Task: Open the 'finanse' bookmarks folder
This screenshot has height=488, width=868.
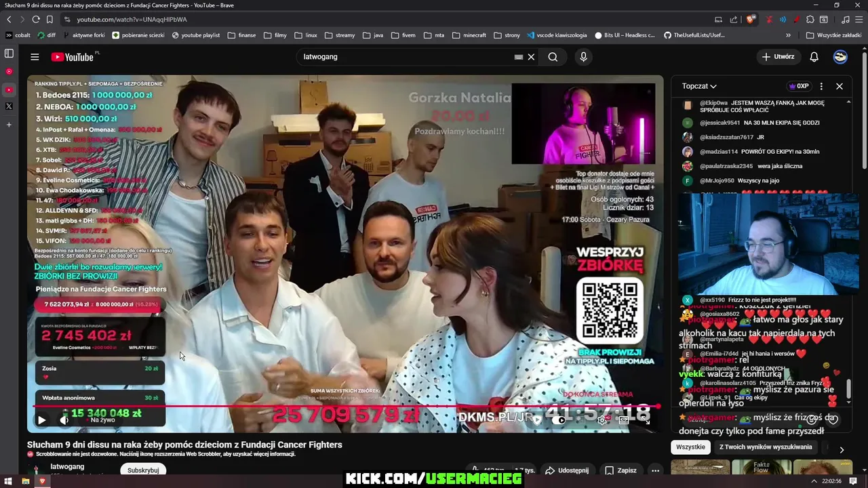Action: 241,35
